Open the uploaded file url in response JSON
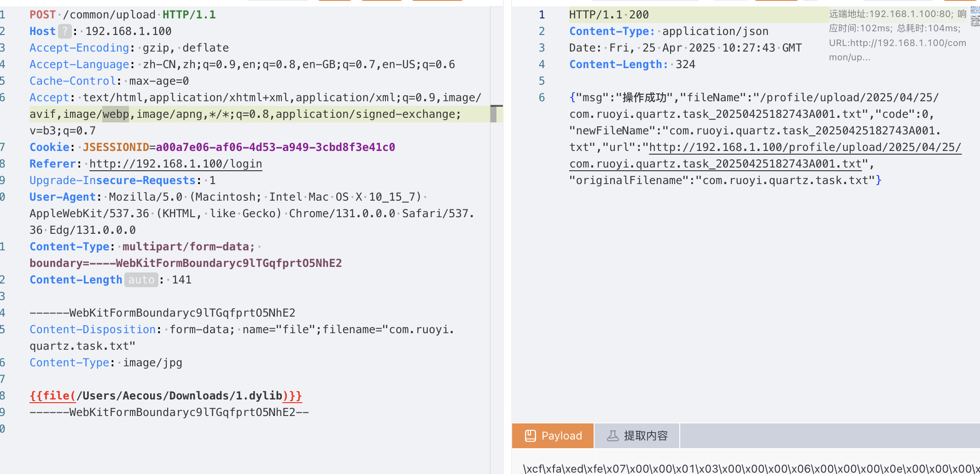This screenshot has width=980, height=474. coord(765,156)
